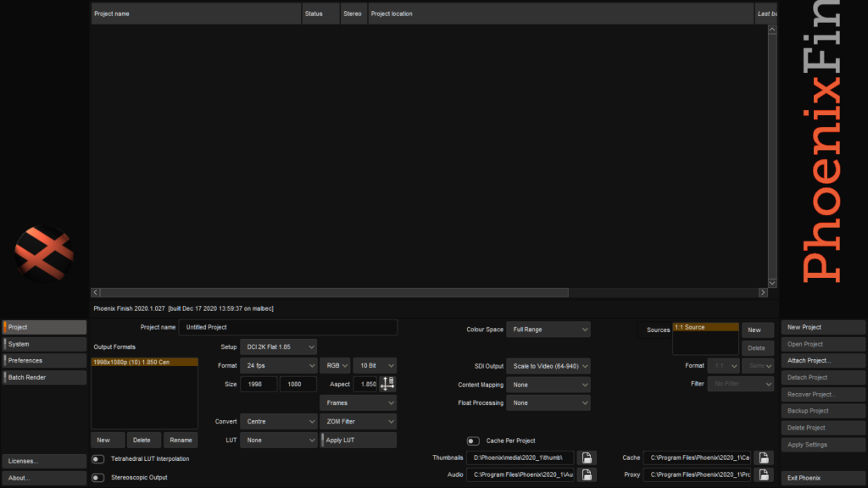Open the 10 Bit depth dropdown

tap(375, 366)
